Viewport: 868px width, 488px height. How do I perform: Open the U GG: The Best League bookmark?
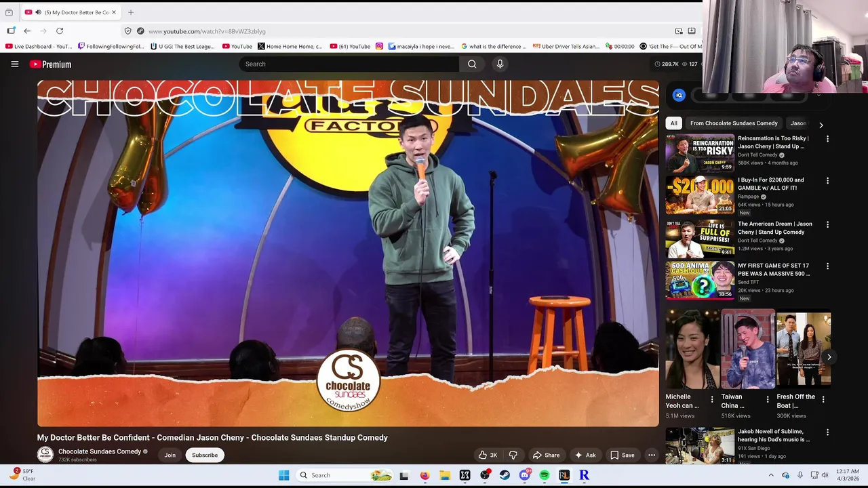(x=182, y=47)
